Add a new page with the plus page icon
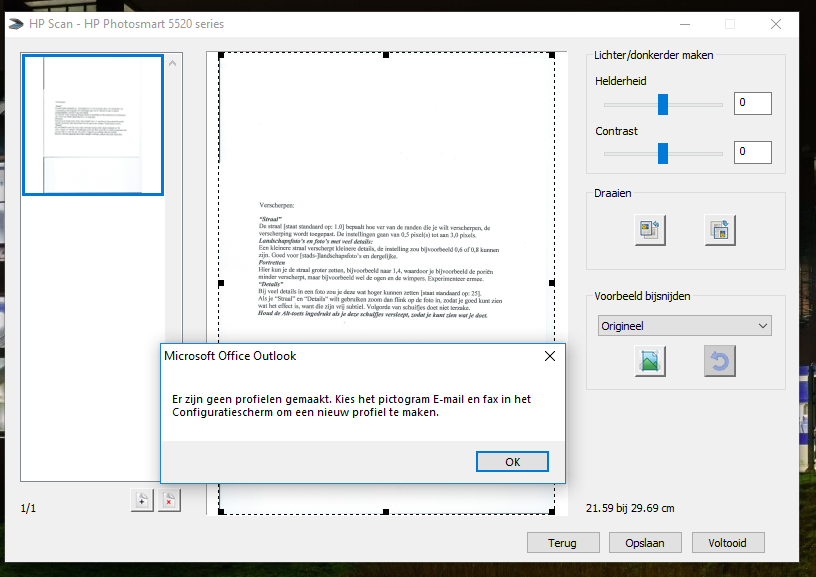The width and height of the screenshot is (816, 577). 142,501
